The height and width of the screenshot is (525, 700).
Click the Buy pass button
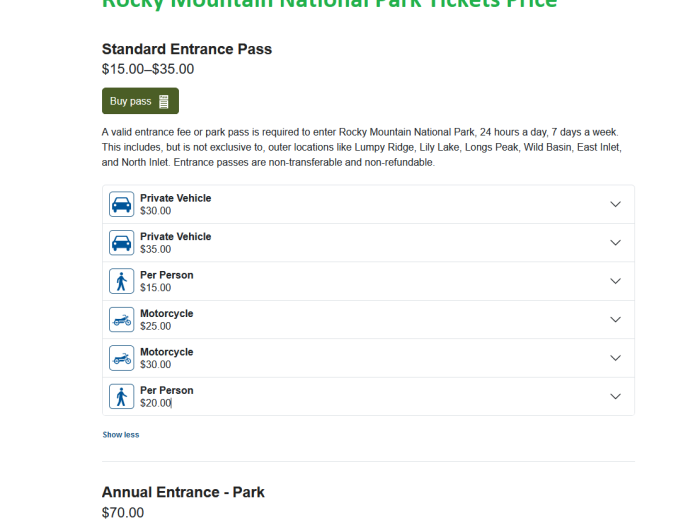pos(140,101)
